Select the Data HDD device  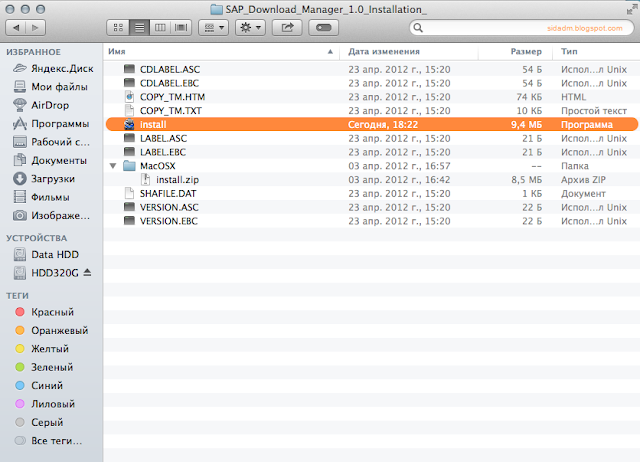point(46,254)
